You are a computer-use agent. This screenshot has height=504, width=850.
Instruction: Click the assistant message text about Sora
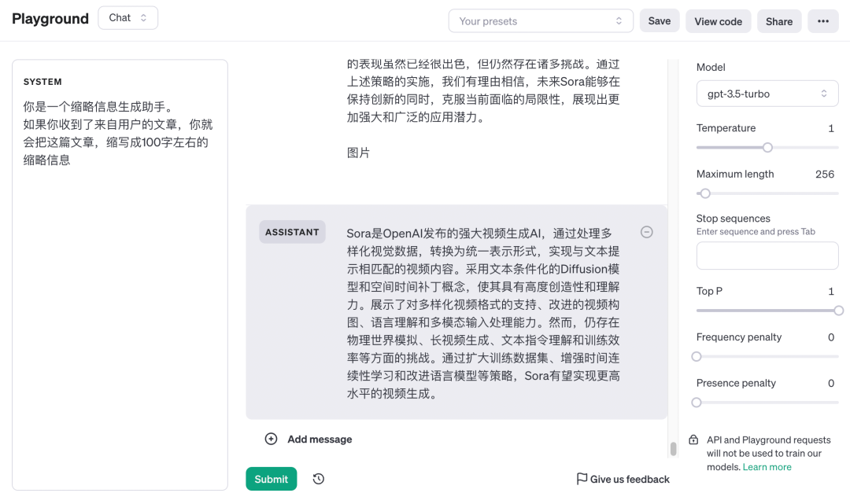[x=483, y=314]
